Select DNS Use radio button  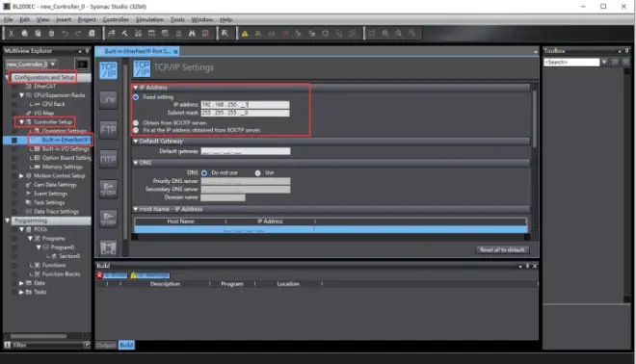(257, 172)
